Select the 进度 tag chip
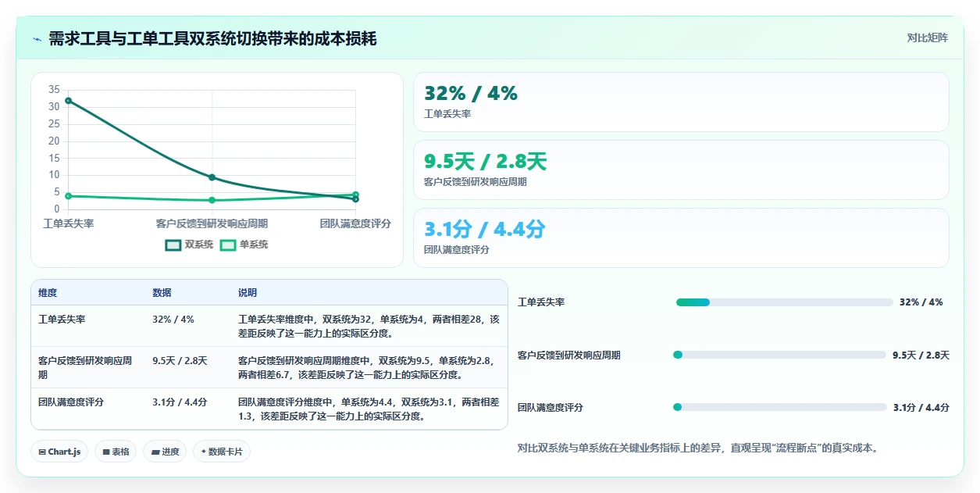The height and width of the screenshot is (493, 980). (x=165, y=452)
